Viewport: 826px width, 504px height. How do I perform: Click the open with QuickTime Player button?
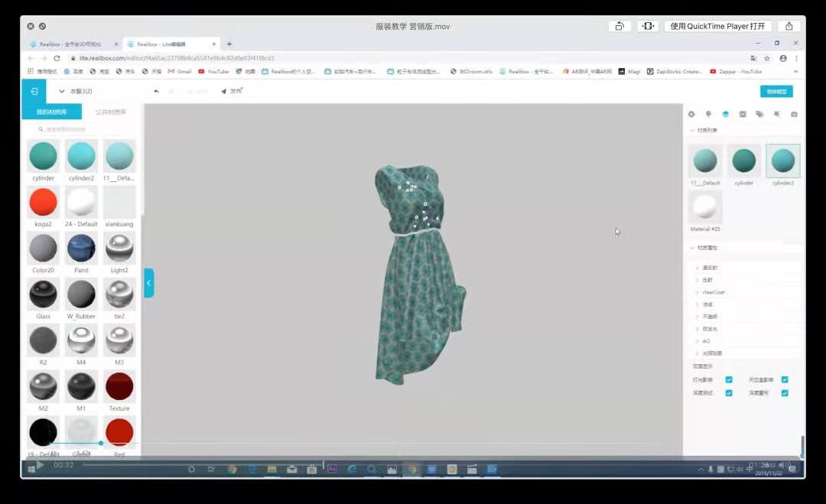click(717, 26)
